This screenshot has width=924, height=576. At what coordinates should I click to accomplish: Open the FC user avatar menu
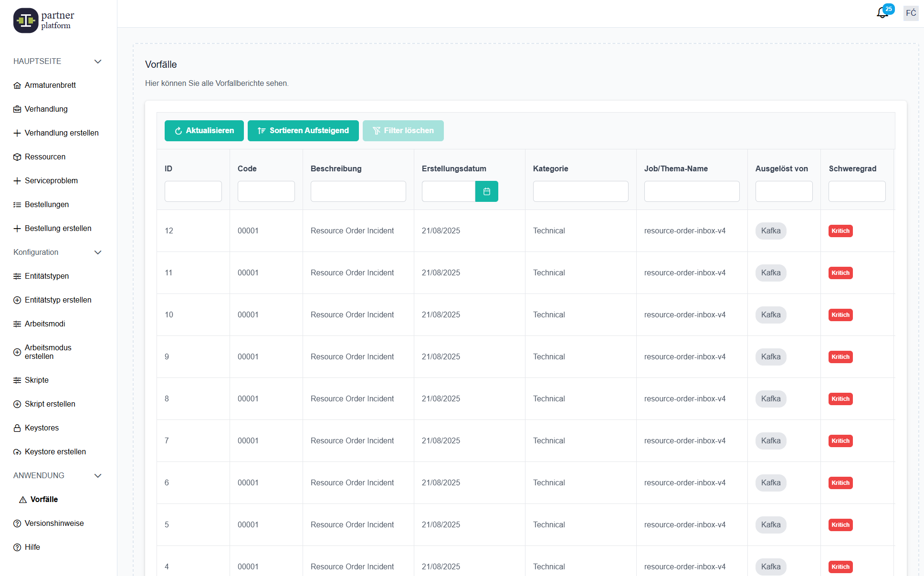[x=911, y=13]
